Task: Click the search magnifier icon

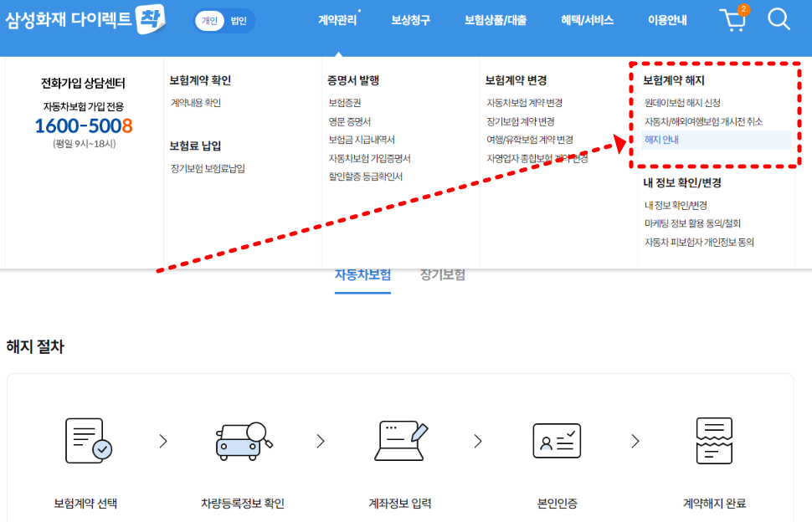Action: pos(779,20)
